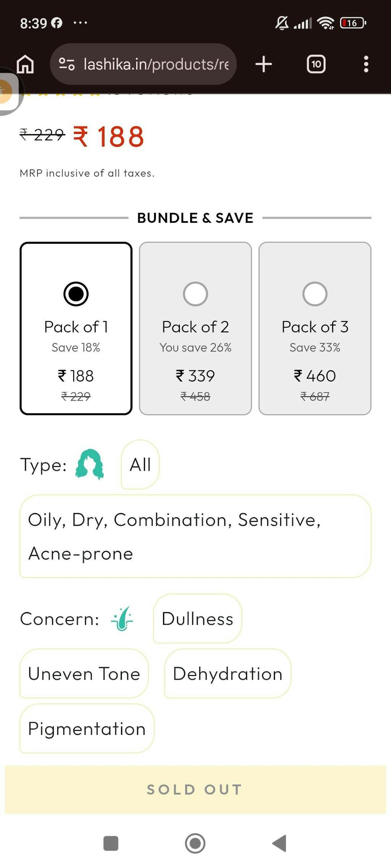Viewport: 391px width, 868px height.
Task: Select the Pack of 2 radio option
Action: [x=195, y=294]
